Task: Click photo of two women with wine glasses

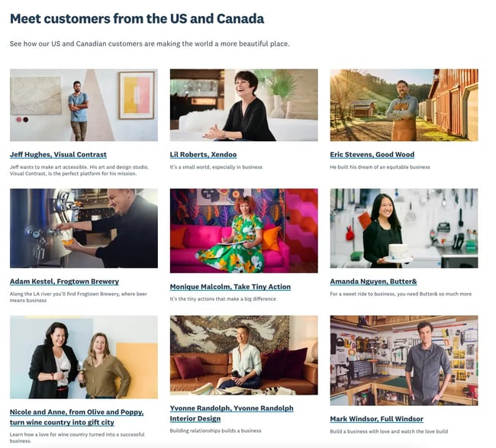Action: click(84, 357)
